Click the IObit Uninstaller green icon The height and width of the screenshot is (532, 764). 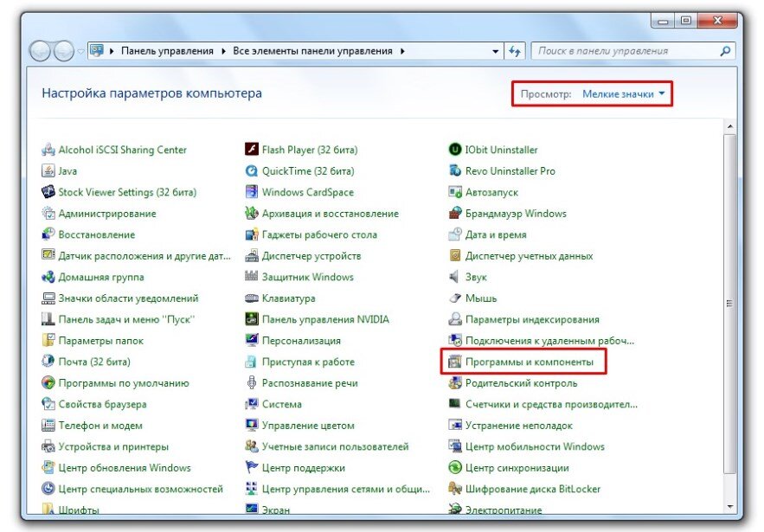tap(454, 150)
